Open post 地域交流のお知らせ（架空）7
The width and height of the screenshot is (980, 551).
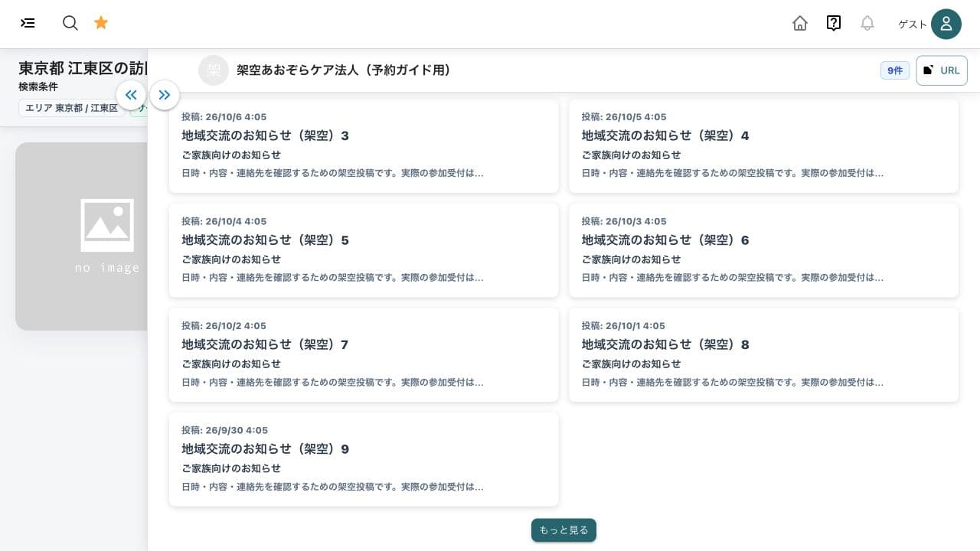coord(364,355)
